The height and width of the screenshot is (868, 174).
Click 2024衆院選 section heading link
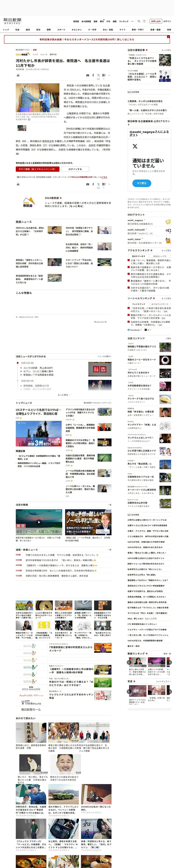(53, 198)
